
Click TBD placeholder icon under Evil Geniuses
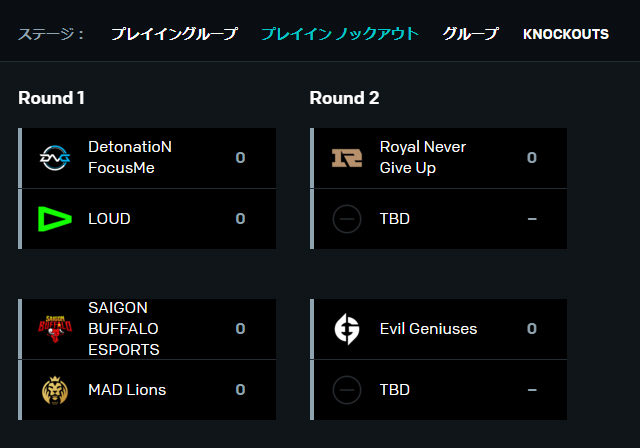point(347,390)
